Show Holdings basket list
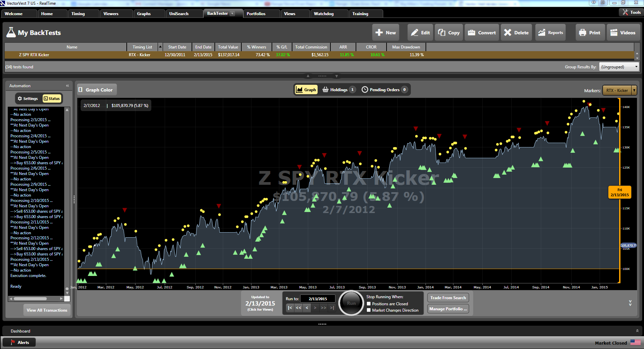The width and height of the screenshot is (644, 349). coord(339,90)
